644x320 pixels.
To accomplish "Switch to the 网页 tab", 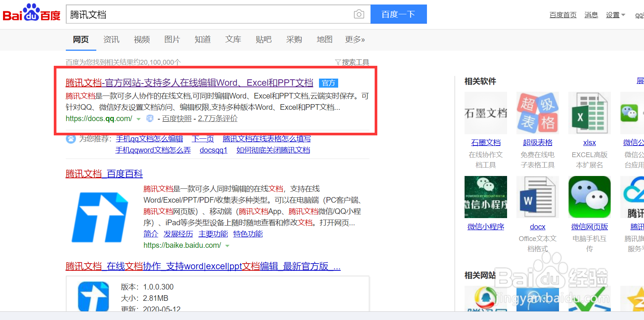I will (x=81, y=39).
